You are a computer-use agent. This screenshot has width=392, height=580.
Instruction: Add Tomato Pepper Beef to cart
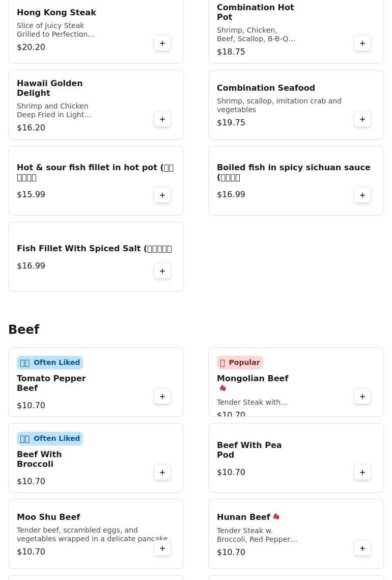(x=162, y=397)
